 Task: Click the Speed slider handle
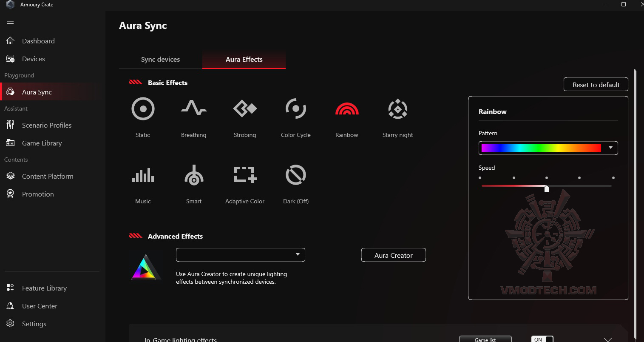[547, 188]
